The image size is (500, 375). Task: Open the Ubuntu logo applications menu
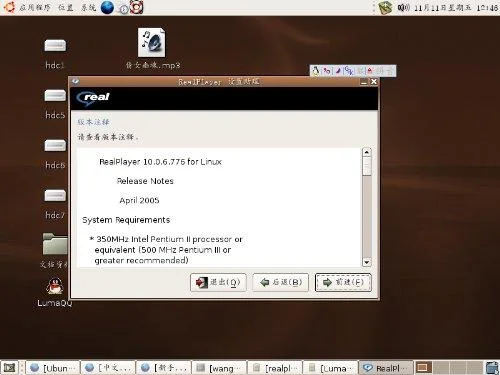click(9, 7)
